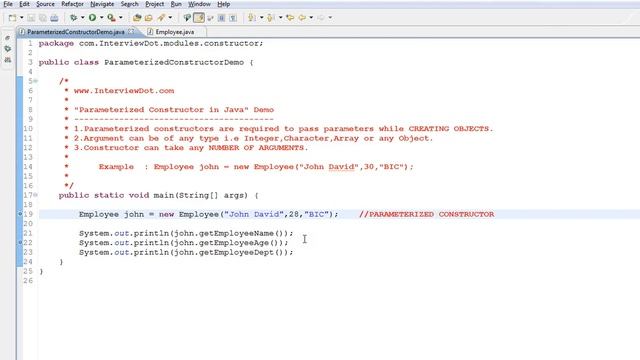Screen dimensions: 640x360
Task: Open the Navigate menu
Action: 102,4
